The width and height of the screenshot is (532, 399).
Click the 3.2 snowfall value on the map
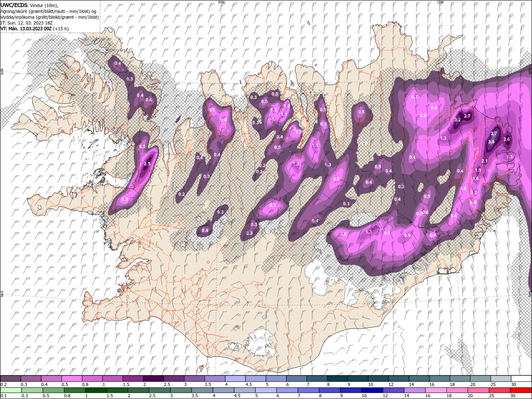point(458,120)
